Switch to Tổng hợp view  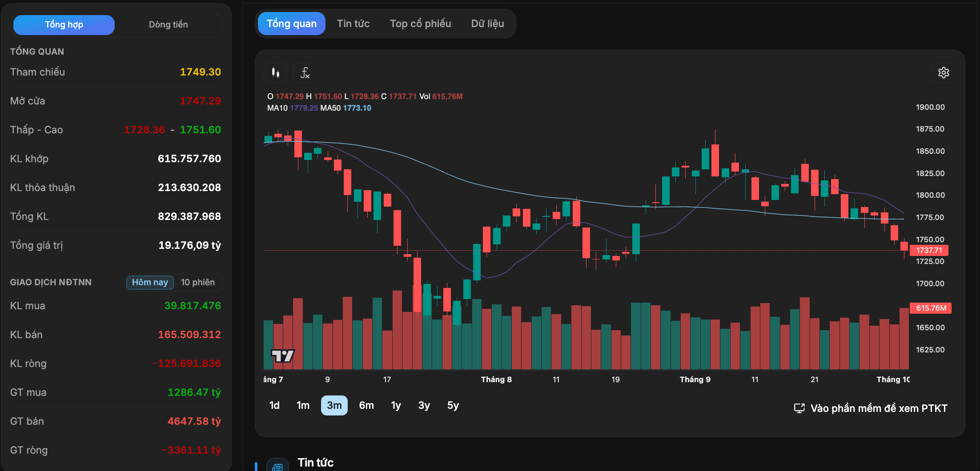click(x=64, y=24)
